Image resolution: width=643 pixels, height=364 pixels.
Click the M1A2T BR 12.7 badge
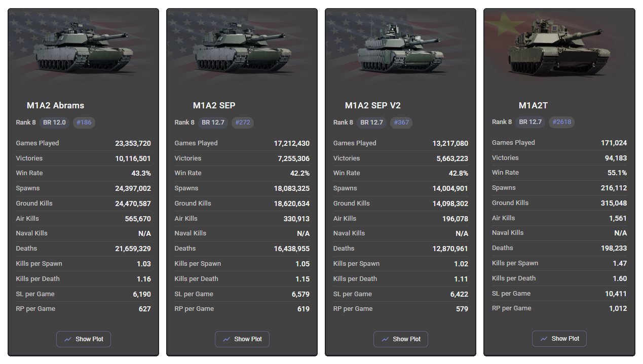[530, 122]
